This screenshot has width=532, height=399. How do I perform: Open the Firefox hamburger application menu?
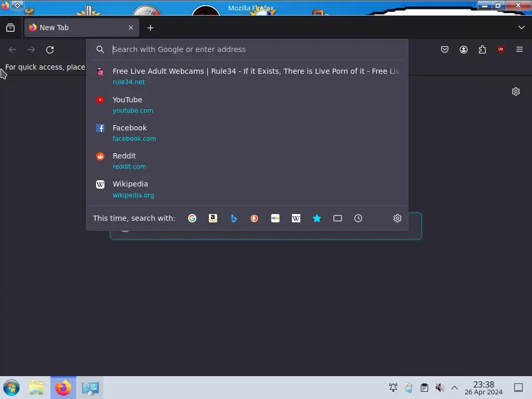point(519,49)
